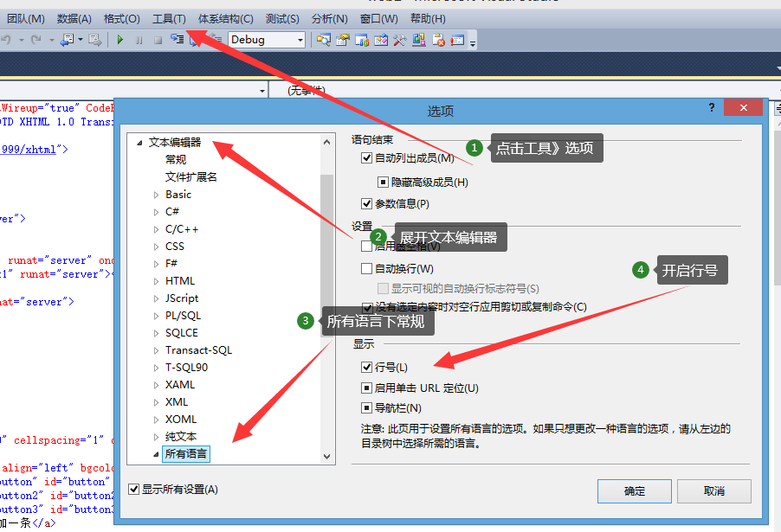Click the green Start Debugging play icon
This screenshot has width=781, height=532.
click(119, 40)
